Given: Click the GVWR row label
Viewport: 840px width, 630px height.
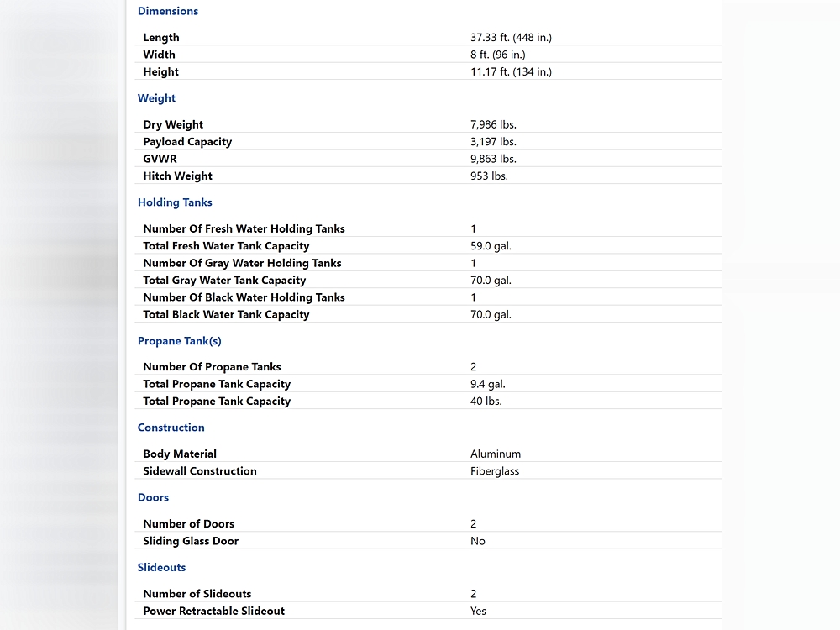Looking at the screenshot, I should tap(160, 159).
